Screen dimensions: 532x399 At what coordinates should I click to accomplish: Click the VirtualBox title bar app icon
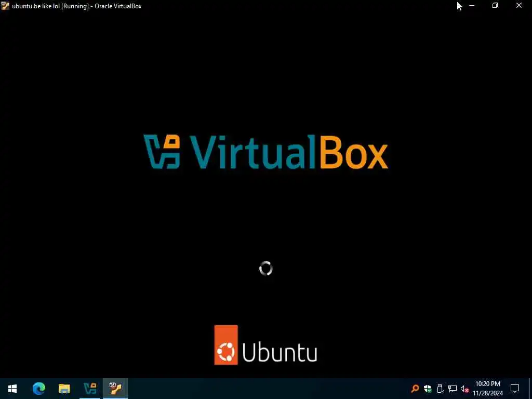pos(5,6)
